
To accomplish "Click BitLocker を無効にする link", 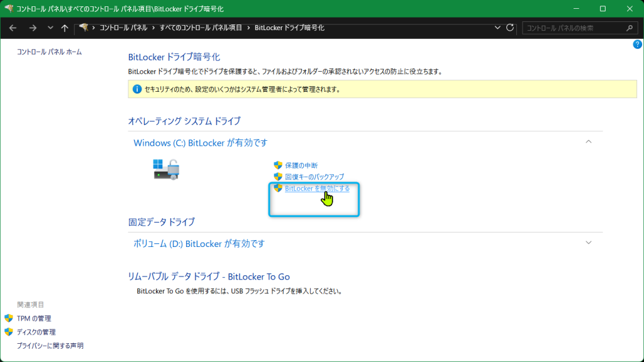I will [317, 188].
